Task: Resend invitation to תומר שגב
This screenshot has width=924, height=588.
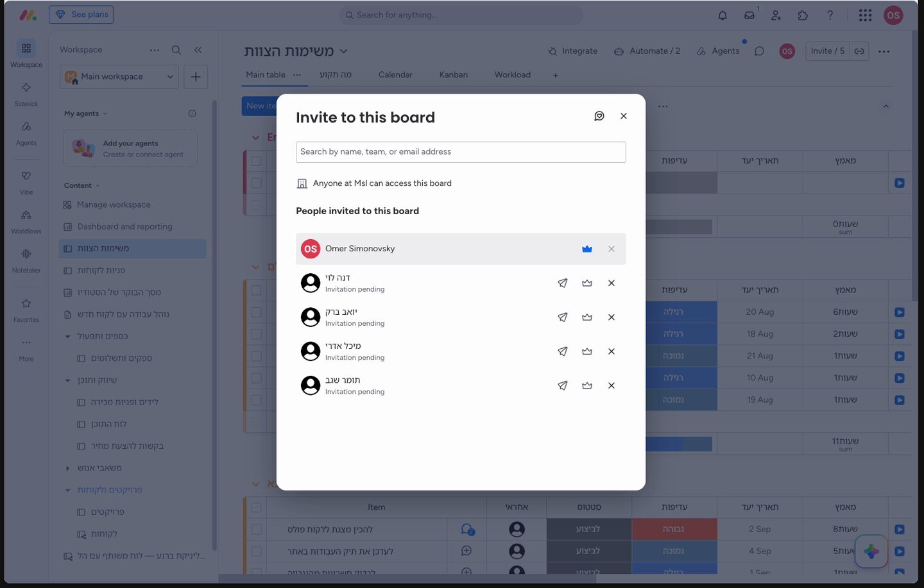Action: (x=563, y=385)
